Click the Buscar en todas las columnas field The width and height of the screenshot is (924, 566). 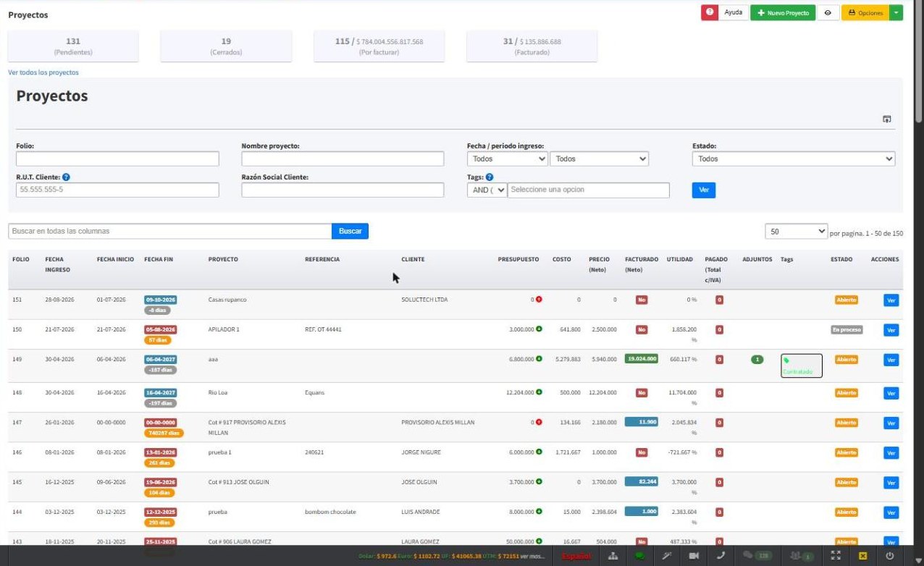[170, 231]
